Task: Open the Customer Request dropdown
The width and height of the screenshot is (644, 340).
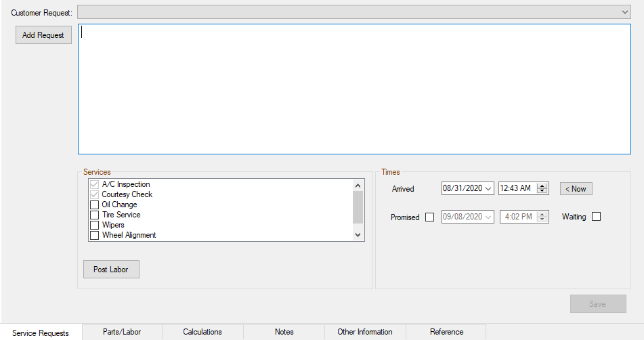Action: [x=354, y=12]
